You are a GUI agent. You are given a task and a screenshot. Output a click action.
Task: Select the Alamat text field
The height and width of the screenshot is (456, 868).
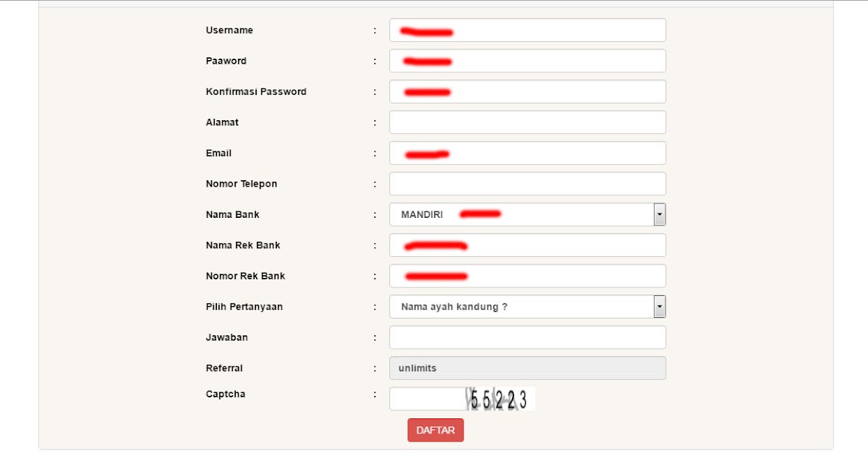(x=527, y=122)
